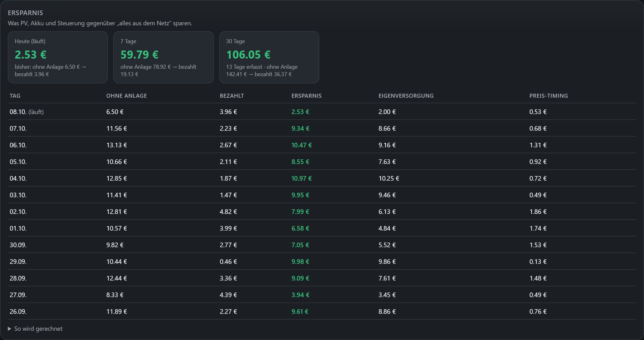The width and height of the screenshot is (644, 340).
Task: Click '12.81 €' in the 02.10. row
Action: pyautogui.click(x=117, y=212)
